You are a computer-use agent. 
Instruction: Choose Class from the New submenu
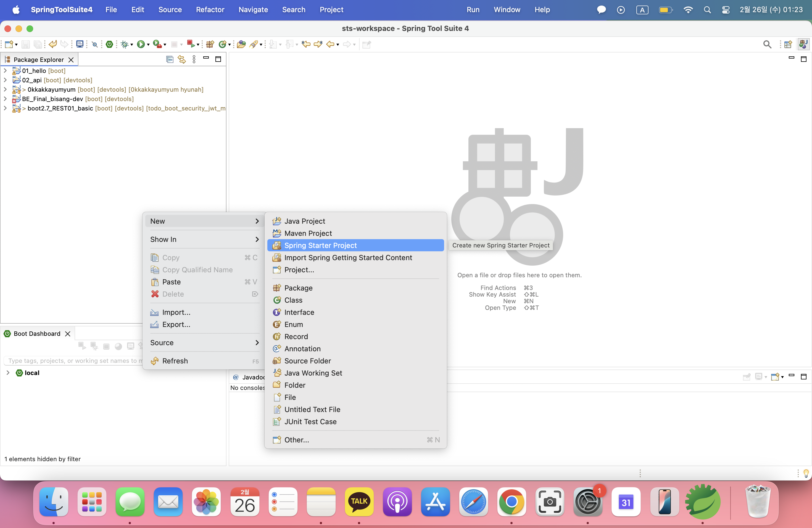coord(355,300)
